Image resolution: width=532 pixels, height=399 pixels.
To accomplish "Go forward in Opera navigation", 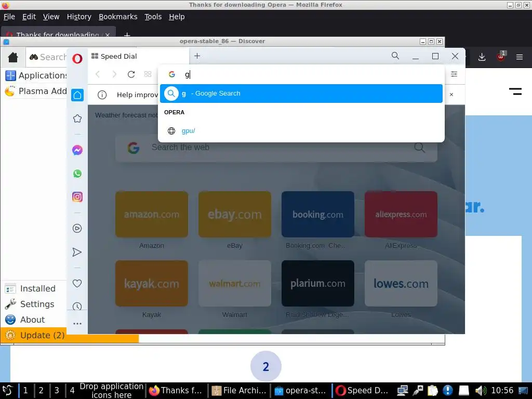I will tap(114, 74).
